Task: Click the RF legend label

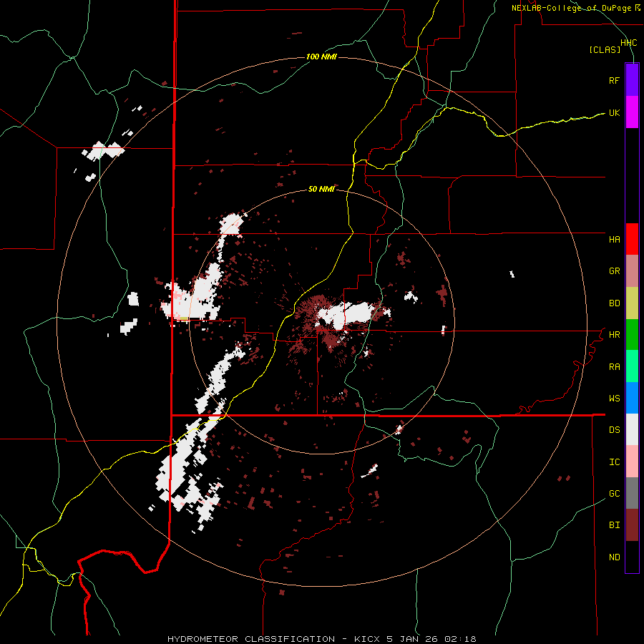Action: pyautogui.click(x=614, y=80)
